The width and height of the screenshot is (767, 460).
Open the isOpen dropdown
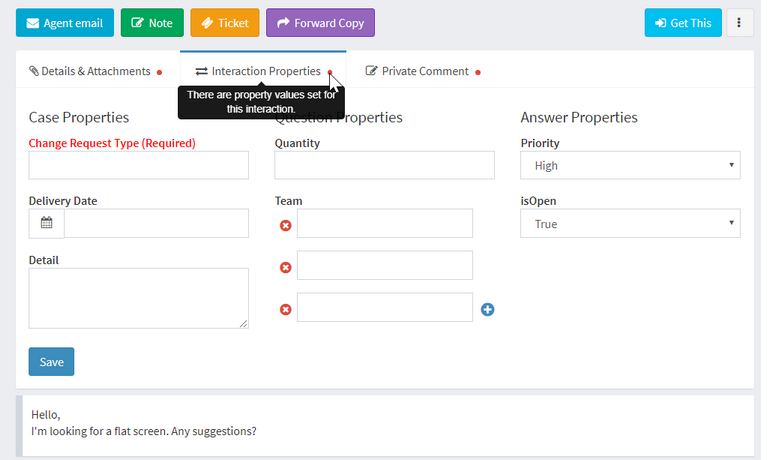pyautogui.click(x=630, y=224)
